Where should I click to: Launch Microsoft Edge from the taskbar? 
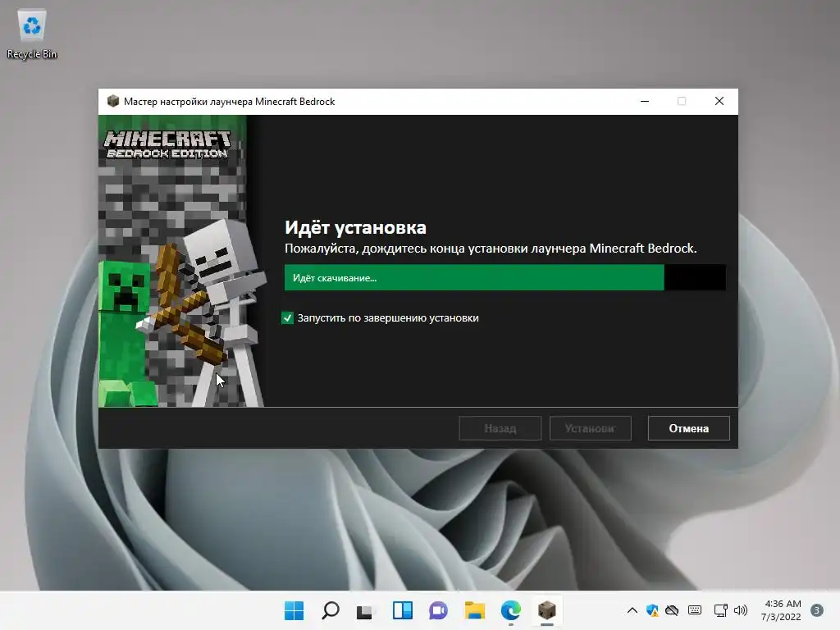(510, 610)
